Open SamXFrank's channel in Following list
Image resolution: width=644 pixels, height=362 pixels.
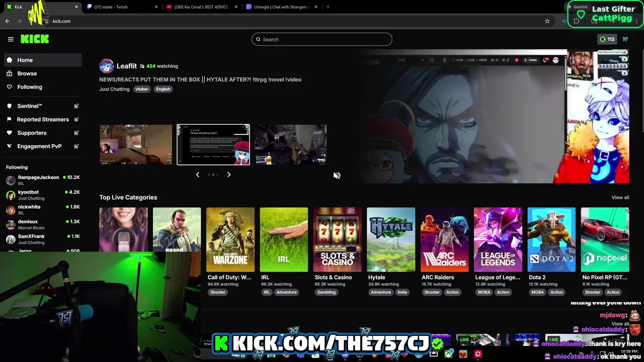(x=43, y=239)
